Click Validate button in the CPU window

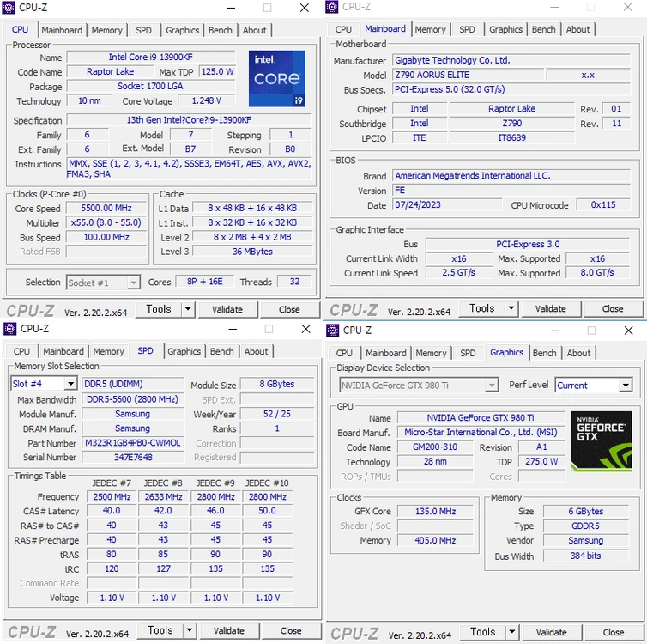point(227,310)
